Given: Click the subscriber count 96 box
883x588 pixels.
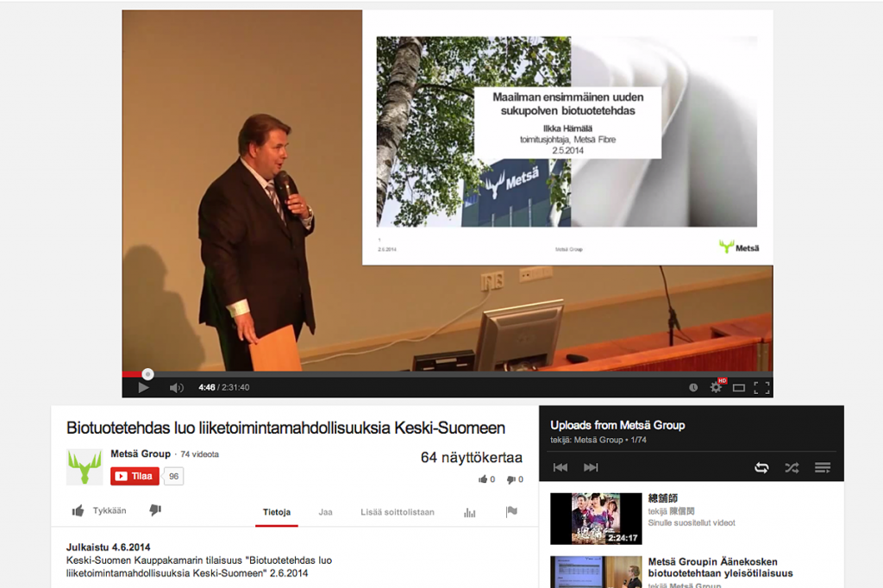Looking at the screenshot, I should click(x=173, y=477).
